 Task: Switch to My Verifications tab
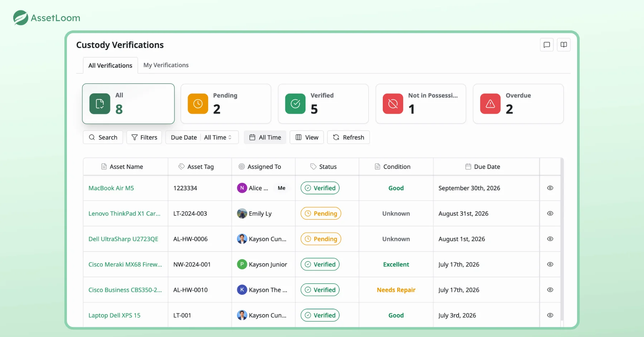(x=166, y=65)
